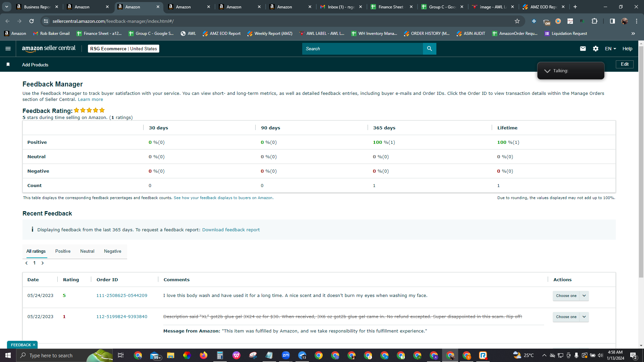
Task: Switch to the Finance Sheet browser tab
Action: pos(392,7)
